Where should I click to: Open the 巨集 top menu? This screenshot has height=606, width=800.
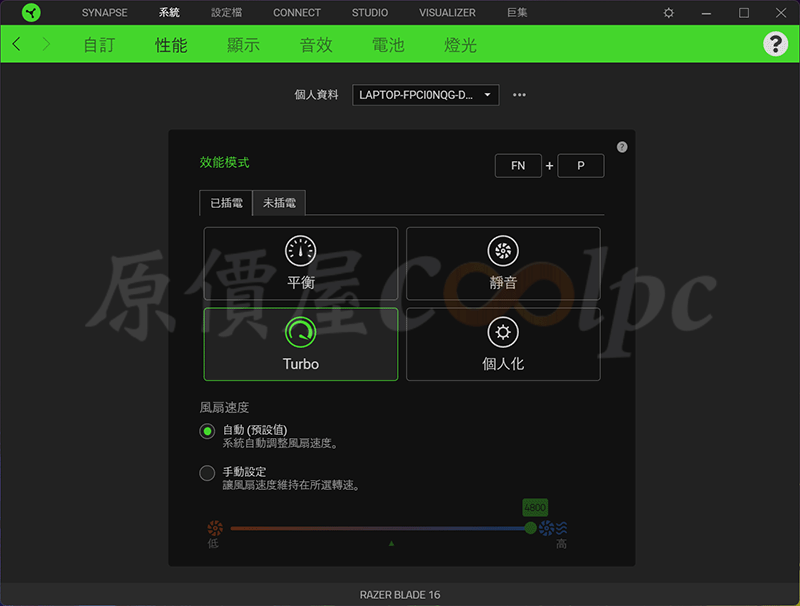tap(517, 13)
